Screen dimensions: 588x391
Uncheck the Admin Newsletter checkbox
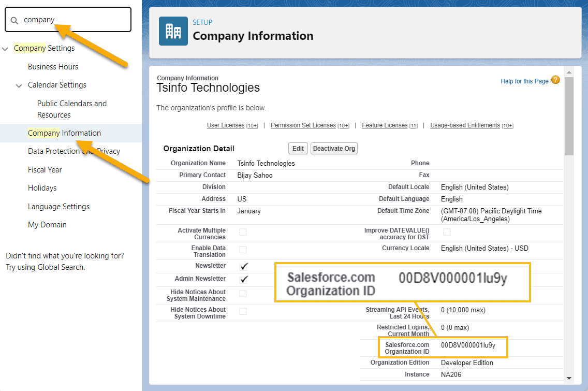tap(243, 279)
